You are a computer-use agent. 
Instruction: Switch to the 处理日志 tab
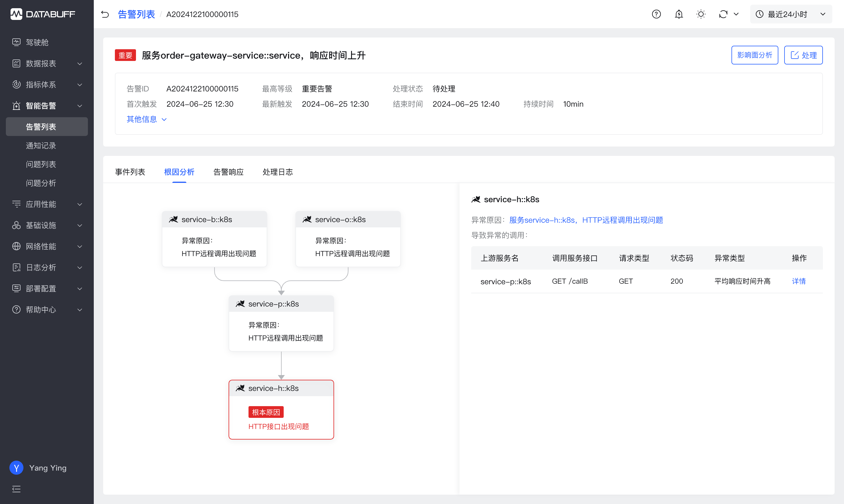pyautogui.click(x=278, y=172)
